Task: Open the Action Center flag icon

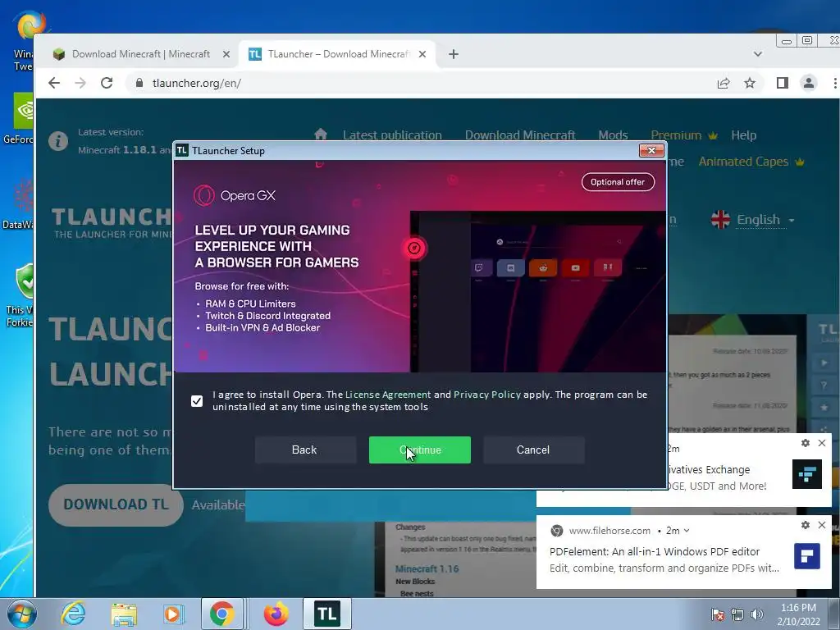Action: [x=717, y=614]
